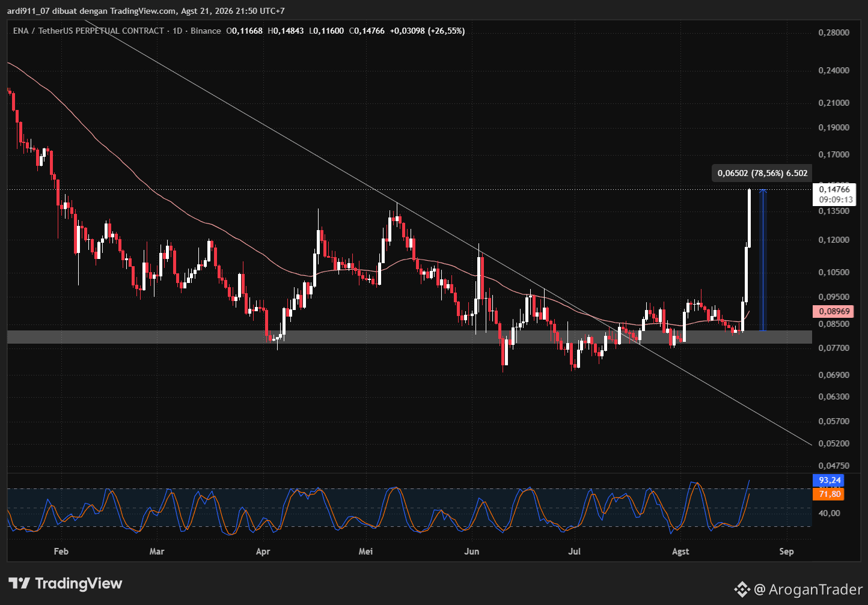Viewport: 868px width, 605px height.
Task: Click the 0,05200 price axis label
Action: pyautogui.click(x=834, y=443)
